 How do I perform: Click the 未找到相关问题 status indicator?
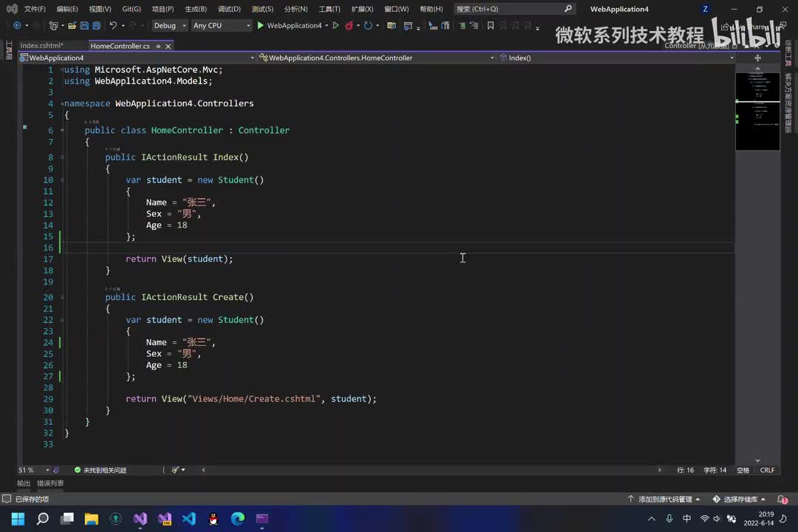point(100,470)
